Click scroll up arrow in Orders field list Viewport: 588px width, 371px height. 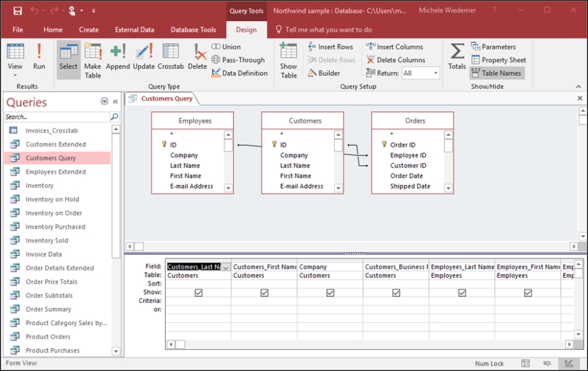click(x=448, y=135)
